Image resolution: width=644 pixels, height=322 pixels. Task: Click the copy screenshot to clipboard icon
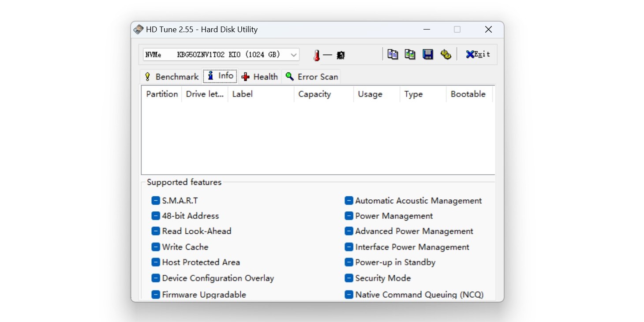410,54
